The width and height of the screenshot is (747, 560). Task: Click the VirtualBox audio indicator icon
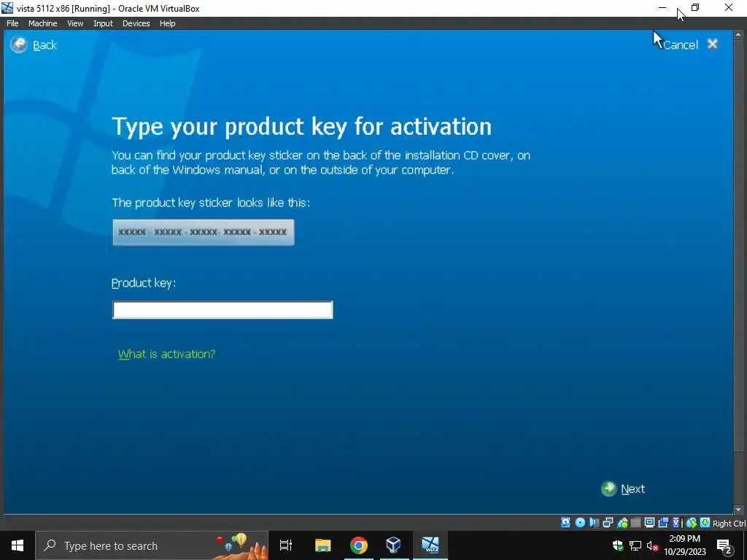(x=594, y=523)
